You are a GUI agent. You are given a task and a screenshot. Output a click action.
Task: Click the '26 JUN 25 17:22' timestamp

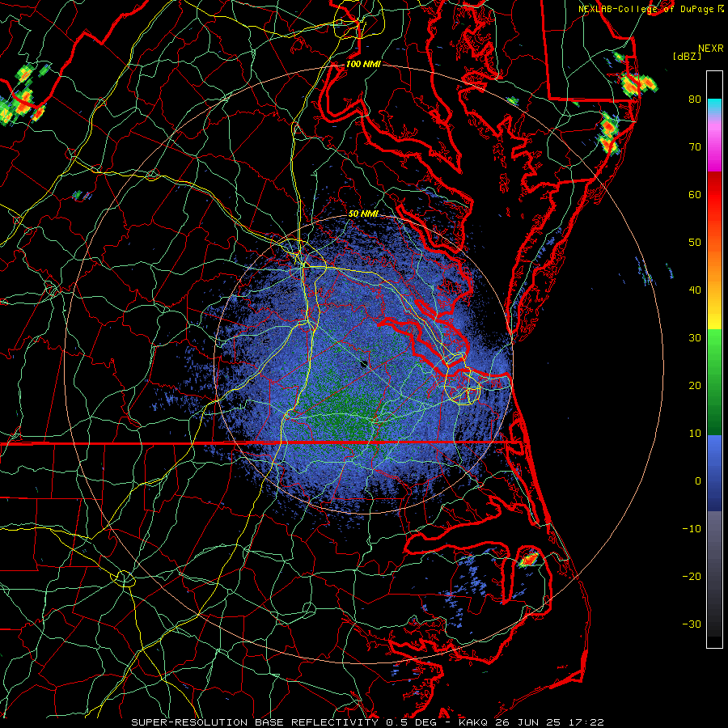[x=550, y=722]
